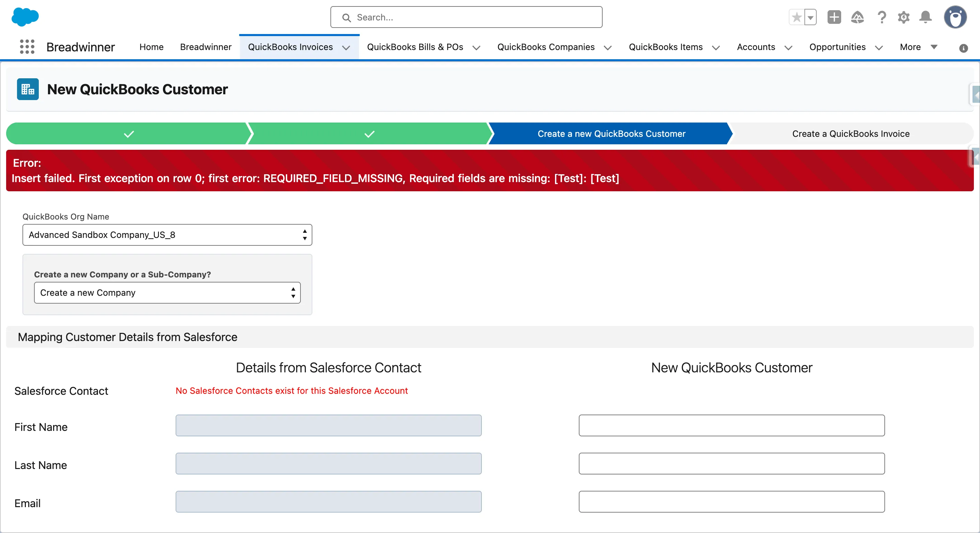Viewport: 980px width, 533px height.
Task: Select the Create a QuickBooks Invoice step
Action: [851, 133]
